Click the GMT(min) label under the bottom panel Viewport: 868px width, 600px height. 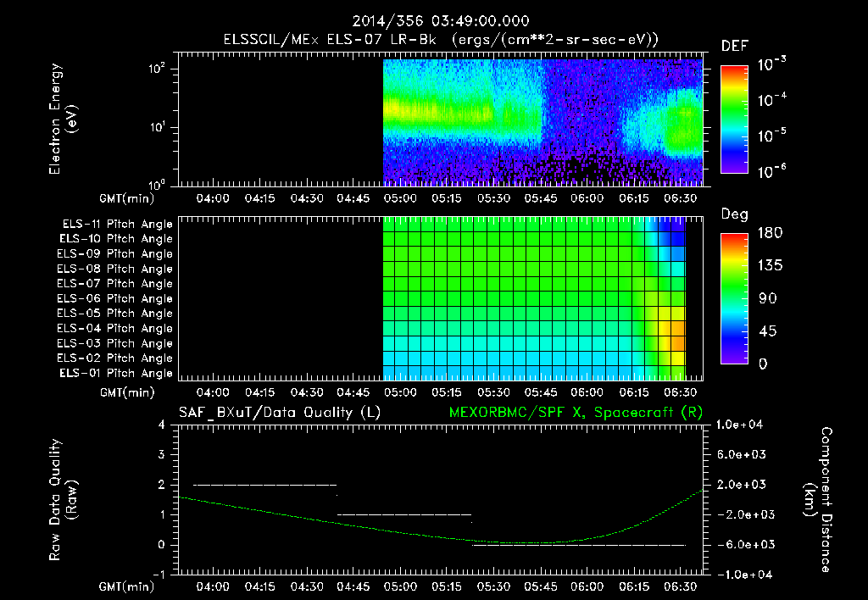(126, 586)
